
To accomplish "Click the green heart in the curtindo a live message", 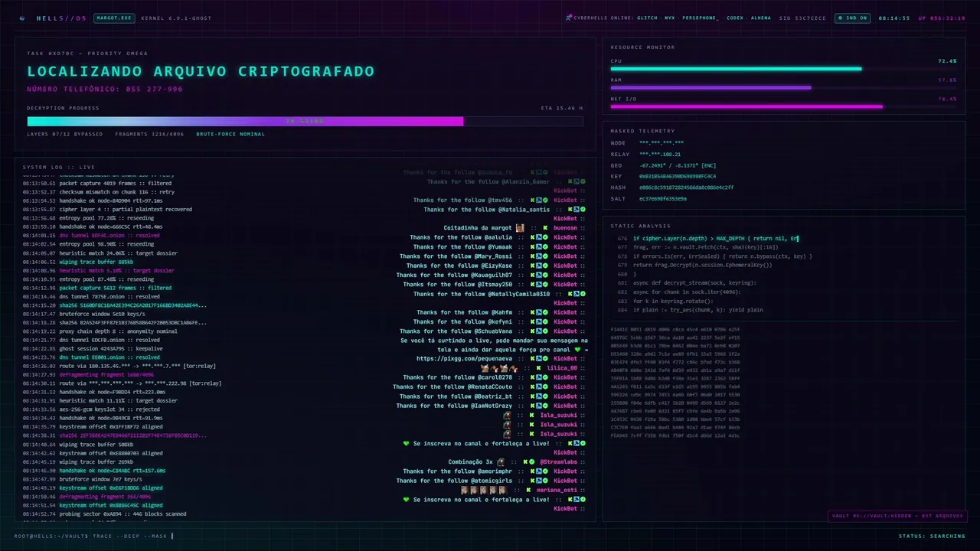I will tap(578, 350).
